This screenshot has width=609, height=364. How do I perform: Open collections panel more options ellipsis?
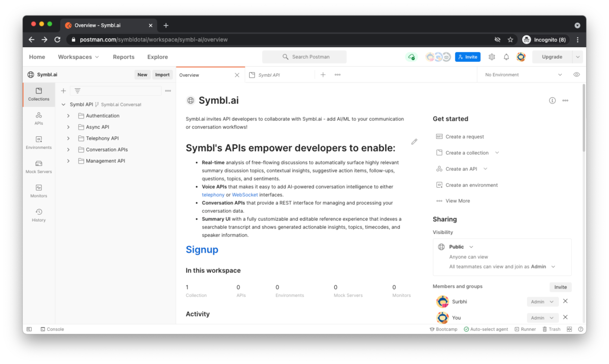(x=168, y=91)
